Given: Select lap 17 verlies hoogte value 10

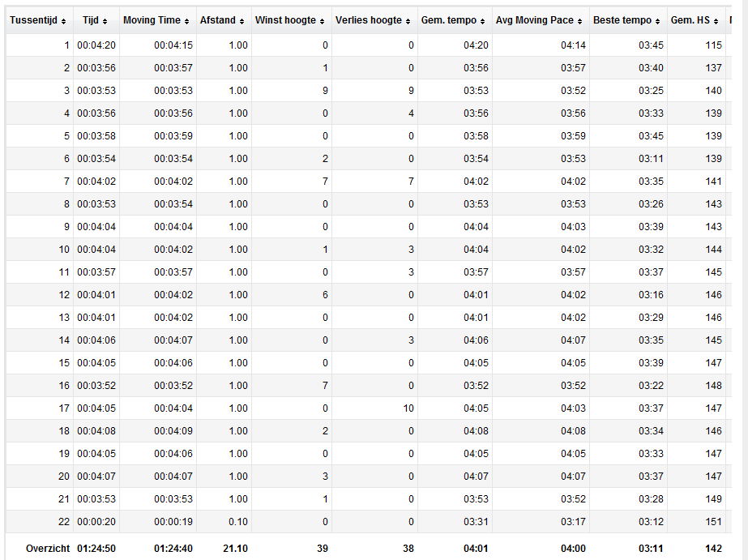Looking at the screenshot, I should pyautogui.click(x=408, y=408).
